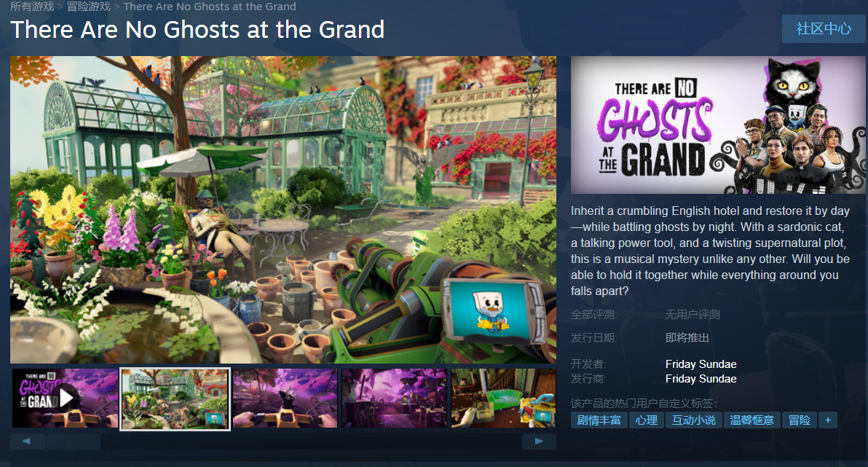Click the game logo header image
Screen dimensions: 868x467
pyautogui.click(x=718, y=125)
